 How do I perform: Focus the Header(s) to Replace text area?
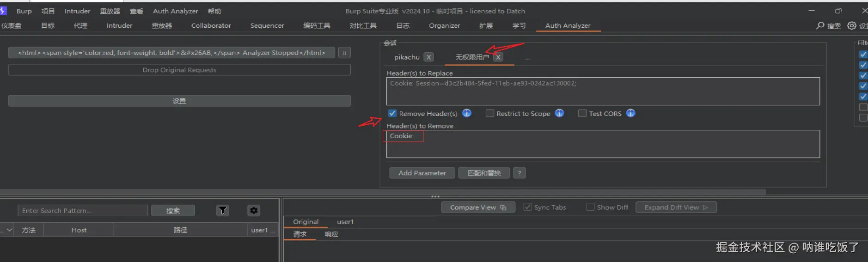tap(603, 91)
